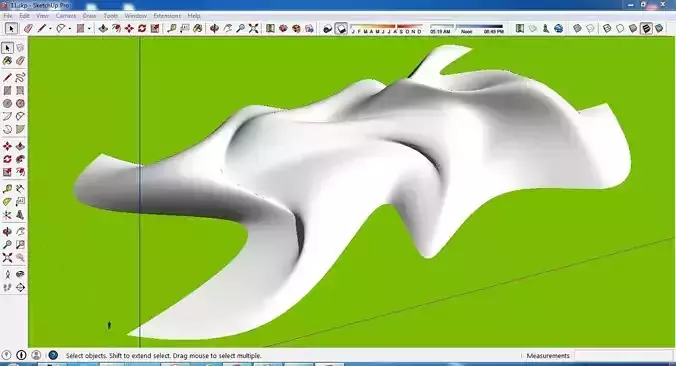Toggle X-Ray face style

tap(577, 28)
